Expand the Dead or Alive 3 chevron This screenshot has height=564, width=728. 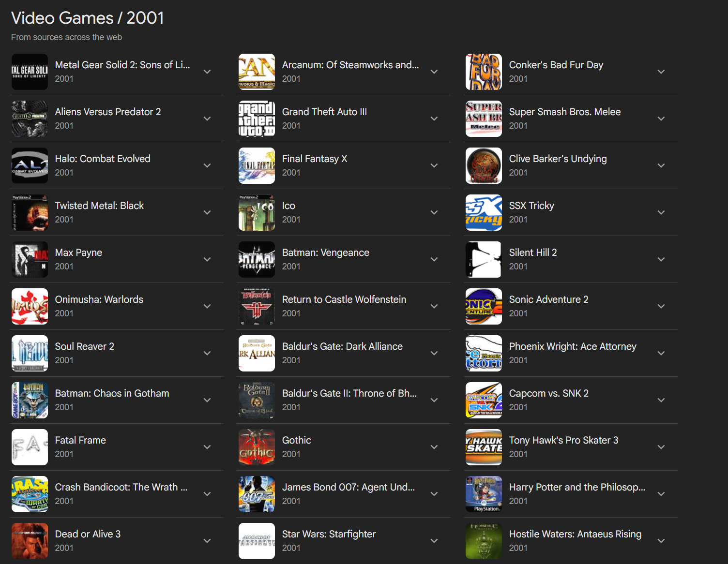click(207, 541)
